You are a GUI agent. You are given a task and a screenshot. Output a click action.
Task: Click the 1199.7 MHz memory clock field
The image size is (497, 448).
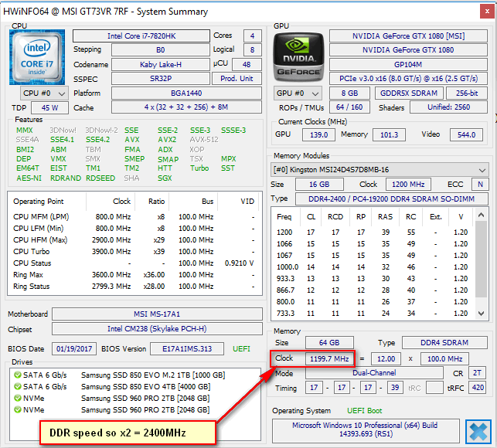[331, 358]
